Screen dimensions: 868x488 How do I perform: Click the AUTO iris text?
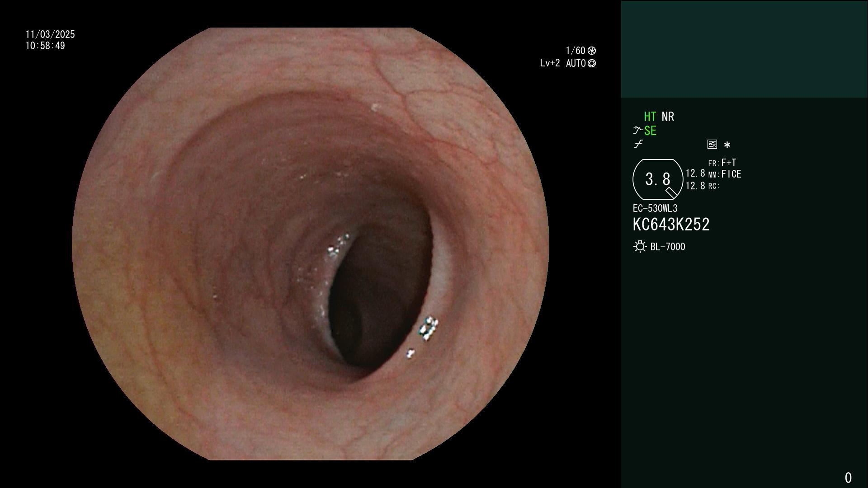(576, 63)
